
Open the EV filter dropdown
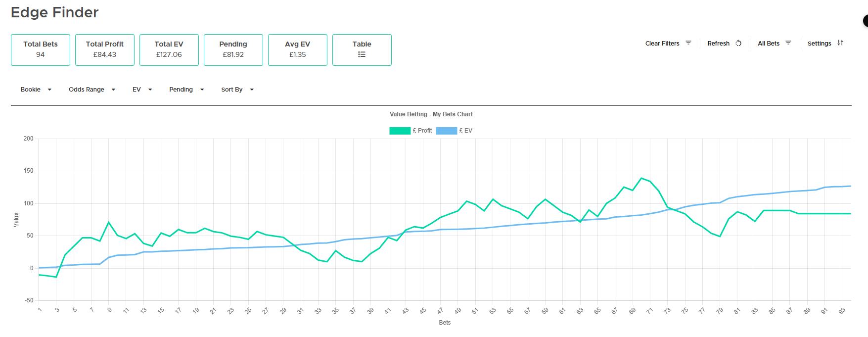tap(142, 90)
